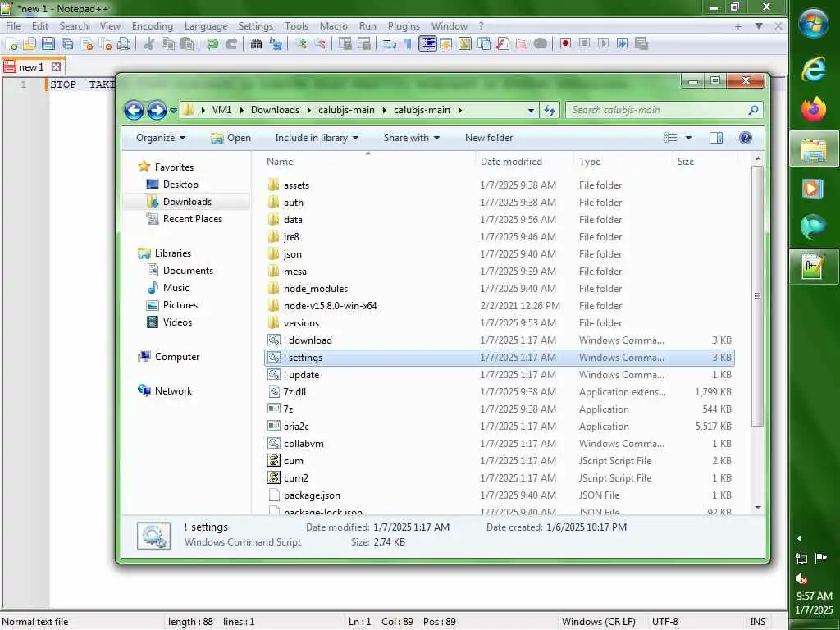Open the Macro menu
The image size is (840, 630).
coord(333,26)
